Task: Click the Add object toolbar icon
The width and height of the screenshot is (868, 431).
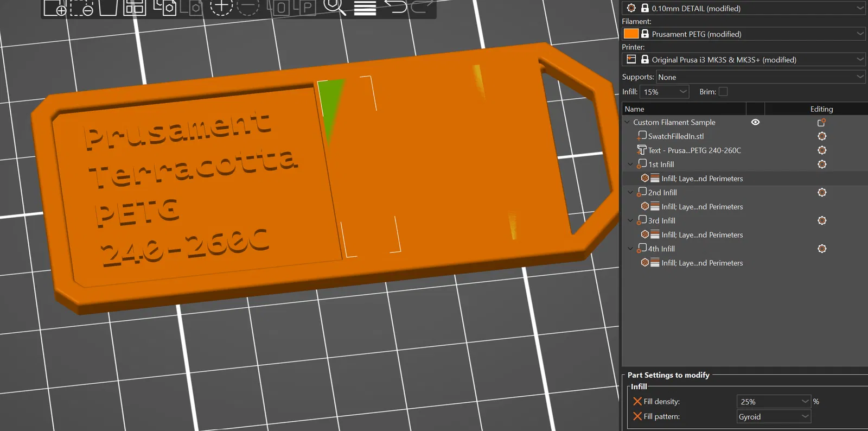Action: coord(55,8)
